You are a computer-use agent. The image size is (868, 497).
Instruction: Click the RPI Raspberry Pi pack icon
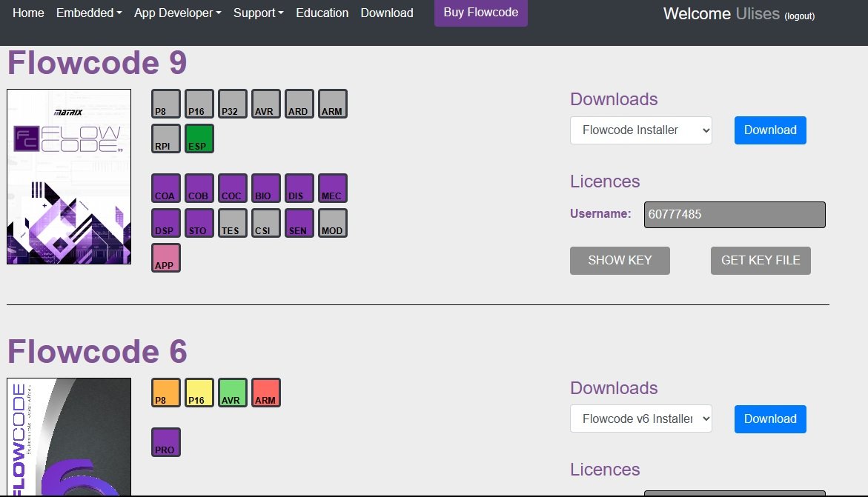[x=166, y=139]
